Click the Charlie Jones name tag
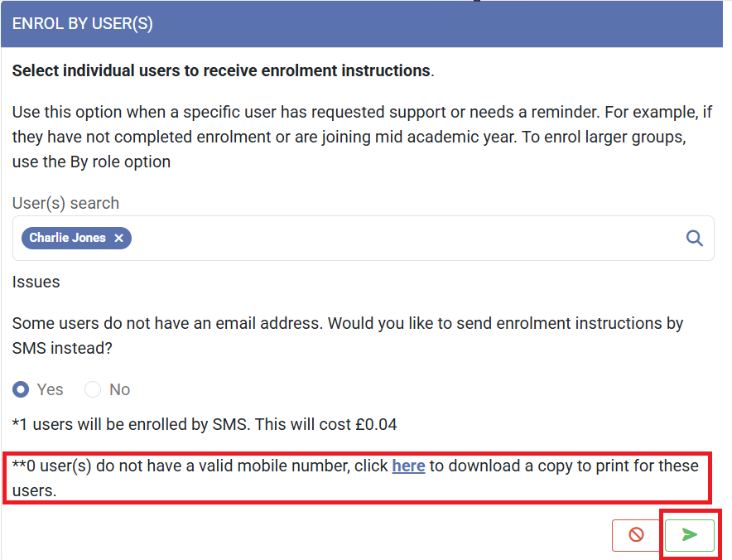Viewport: 732px width, 560px height. point(67,239)
